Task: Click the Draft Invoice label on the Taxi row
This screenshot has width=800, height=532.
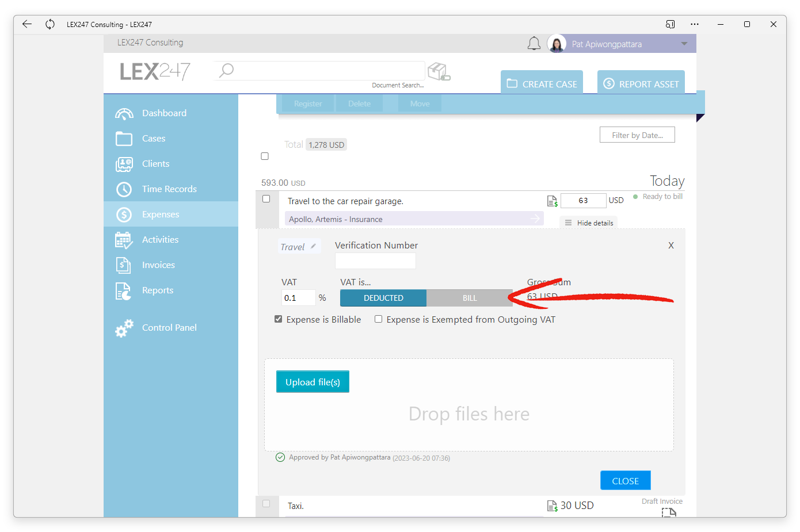Action: tap(662, 502)
